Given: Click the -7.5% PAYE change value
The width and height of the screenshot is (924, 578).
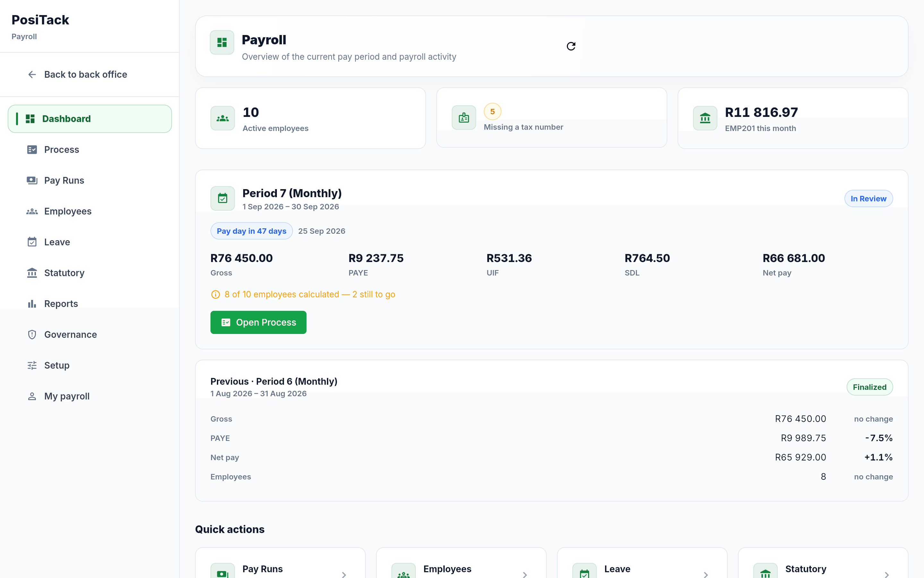Looking at the screenshot, I should [x=878, y=438].
